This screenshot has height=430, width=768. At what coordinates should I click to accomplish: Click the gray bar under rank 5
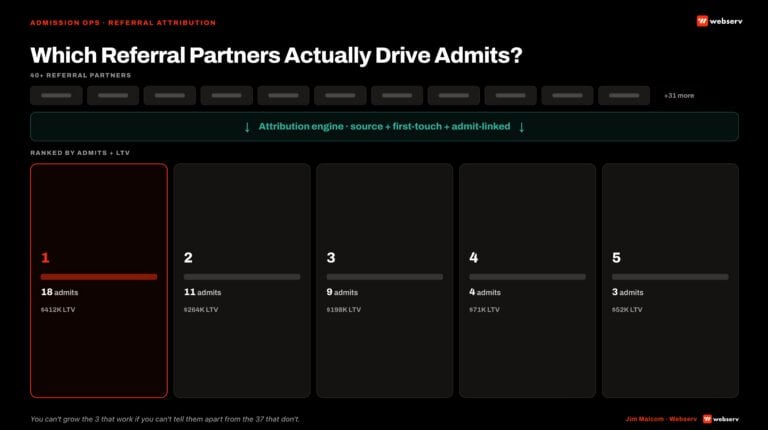[x=670, y=277]
